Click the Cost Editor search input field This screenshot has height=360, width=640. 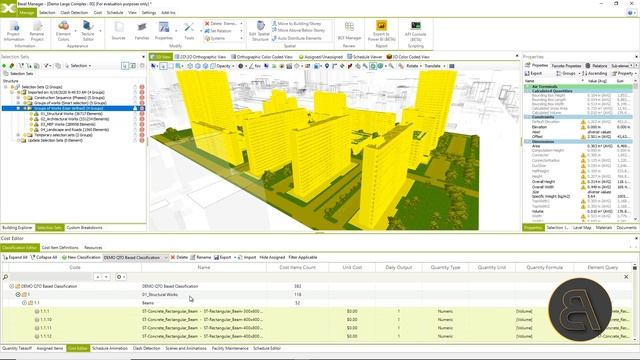[x=51, y=277]
